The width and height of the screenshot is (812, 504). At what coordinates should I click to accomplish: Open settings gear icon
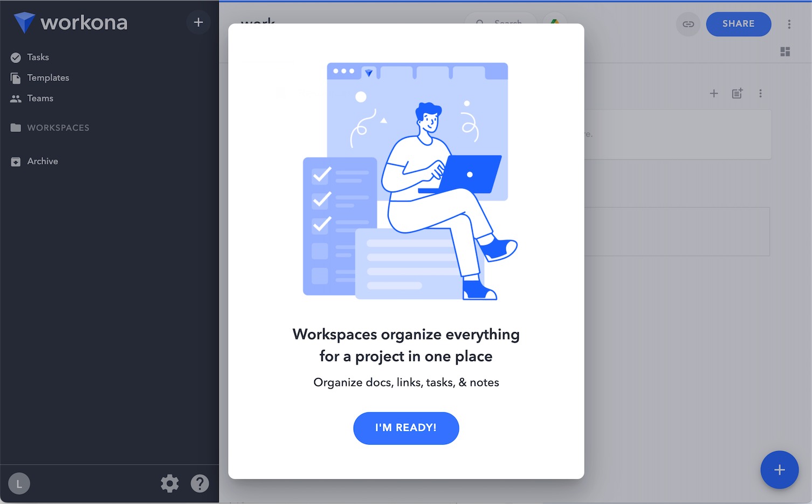(x=170, y=484)
